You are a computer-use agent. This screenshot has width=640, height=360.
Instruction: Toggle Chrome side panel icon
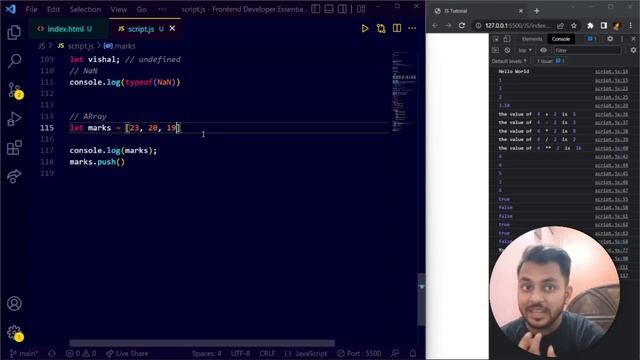pos(604,25)
